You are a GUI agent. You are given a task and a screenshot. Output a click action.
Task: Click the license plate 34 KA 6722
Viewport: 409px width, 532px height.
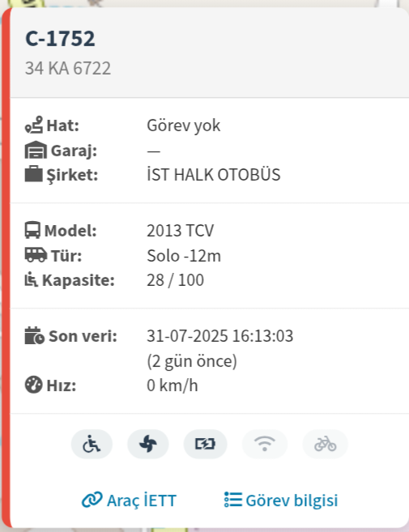pyautogui.click(x=68, y=68)
